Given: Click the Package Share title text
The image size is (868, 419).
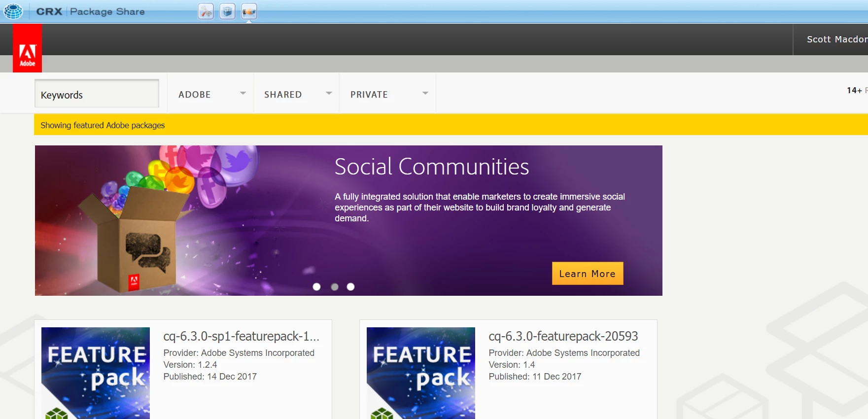Looking at the screenshot, I should tap(107, 11).
